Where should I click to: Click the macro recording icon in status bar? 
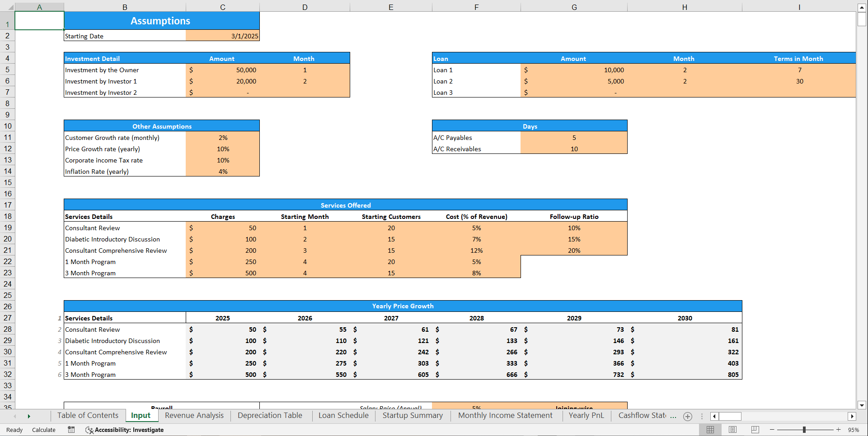click(x=71, y=430)
